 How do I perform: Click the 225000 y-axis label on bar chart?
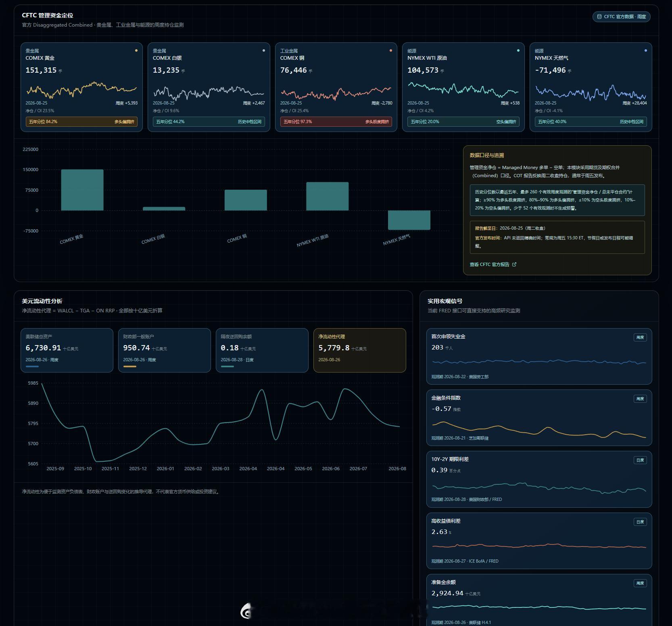point(31,149)
